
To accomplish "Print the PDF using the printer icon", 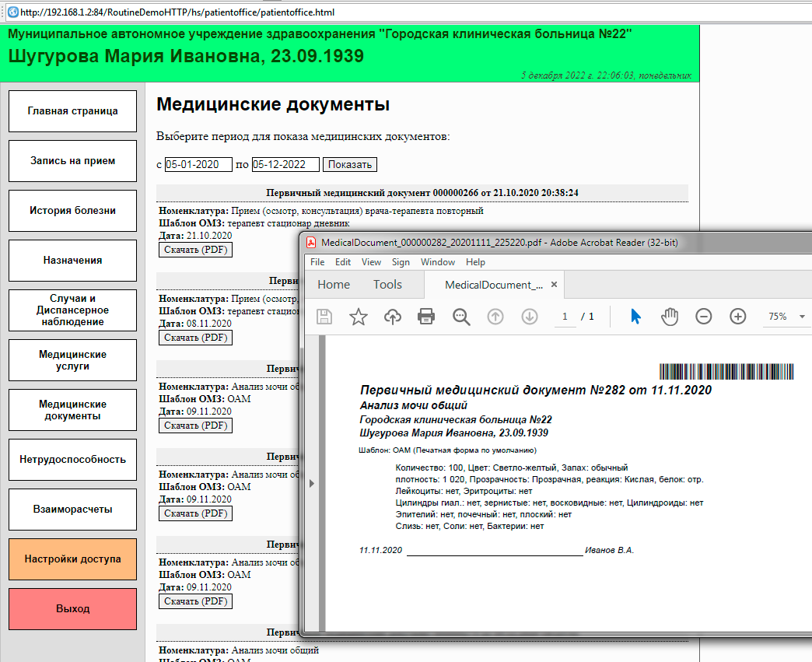I will click(x=426, y=317).
